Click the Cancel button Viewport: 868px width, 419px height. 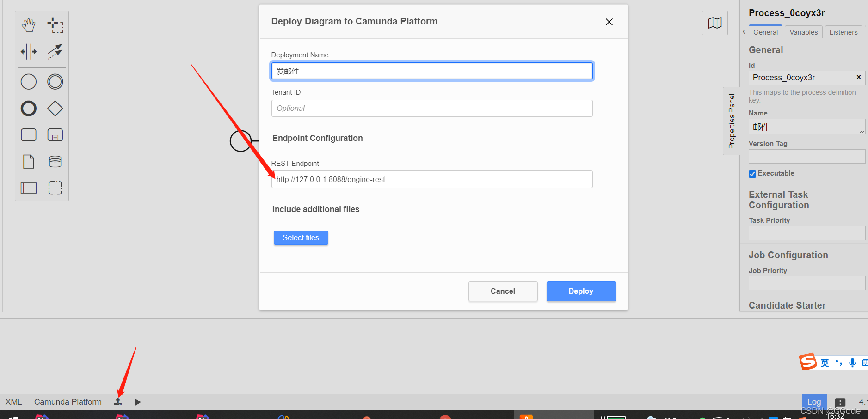[503, 291]
